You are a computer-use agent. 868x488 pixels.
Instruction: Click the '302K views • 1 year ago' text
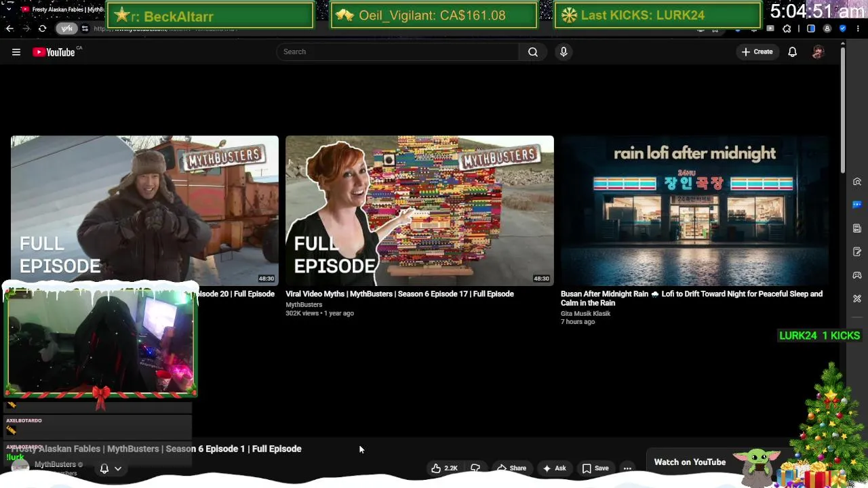tap(319, 314)
